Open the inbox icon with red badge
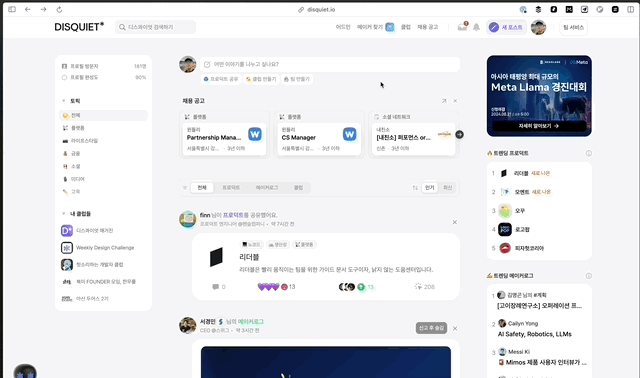Viewport: 640px width, 378px height. (x=462, y=27)
